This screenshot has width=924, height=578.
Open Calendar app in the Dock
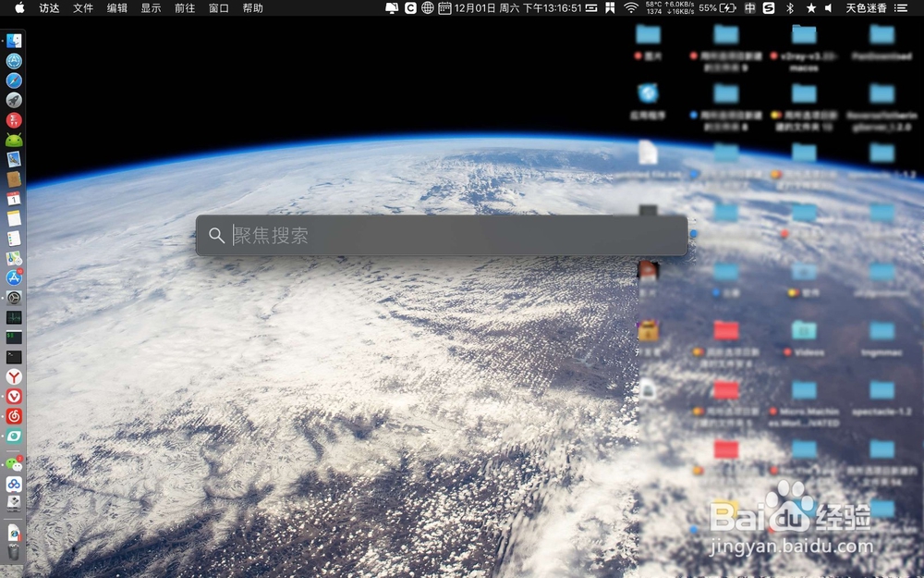point(14,199)
